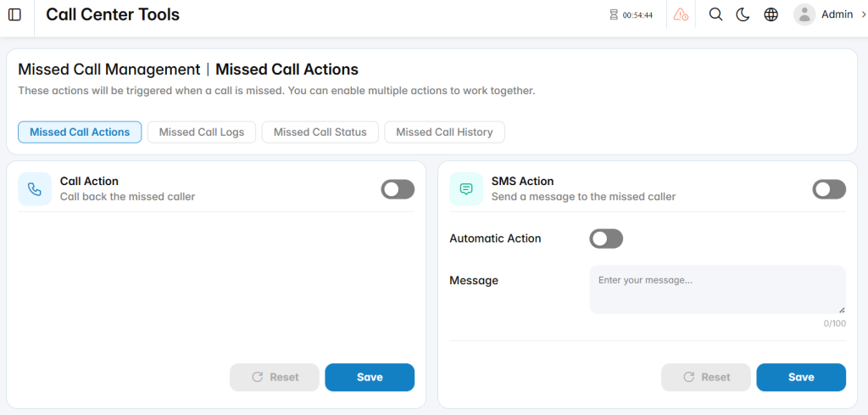Open the search magnifier icon
Screen dimensions: 868x415
pos(715,15)
